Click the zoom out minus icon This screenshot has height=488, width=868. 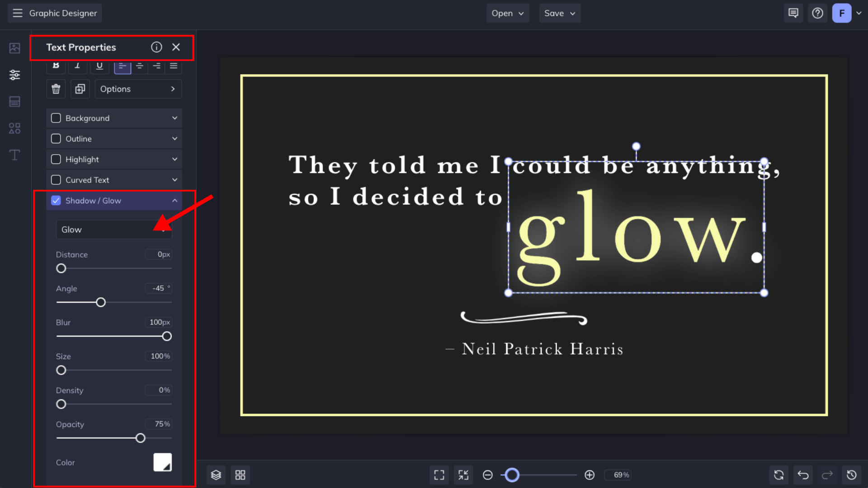tap(487, 475)
